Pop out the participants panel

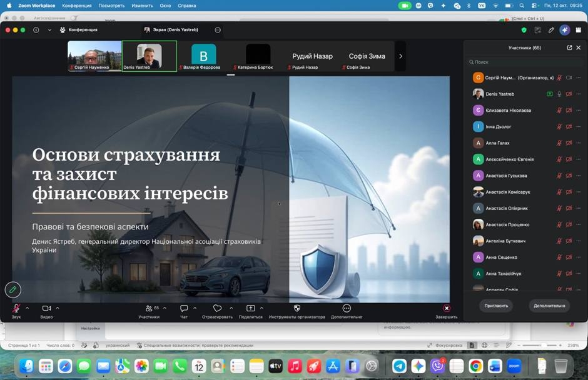click(569, 47)
